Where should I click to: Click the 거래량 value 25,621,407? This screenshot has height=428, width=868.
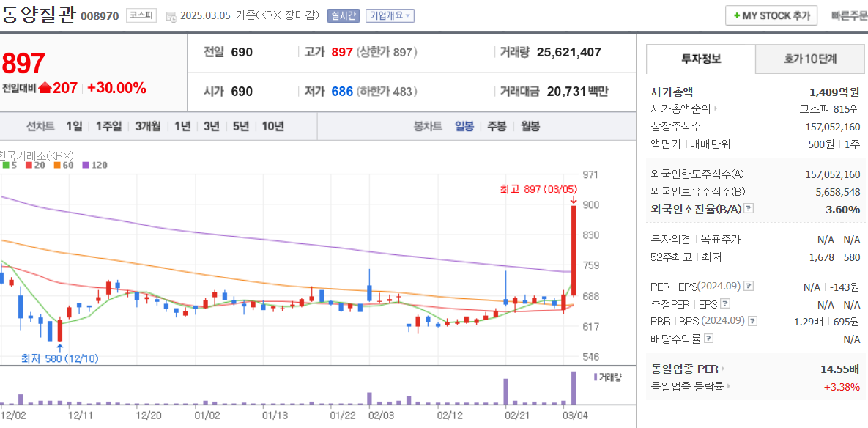click(x=569, y=53)
